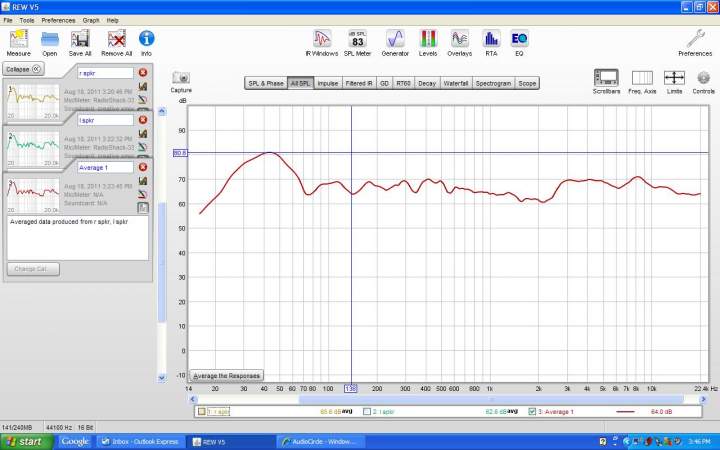This screenshot has width=720, height=450.
Task: Remove the r spkr measurement
Action: [143, 73]
